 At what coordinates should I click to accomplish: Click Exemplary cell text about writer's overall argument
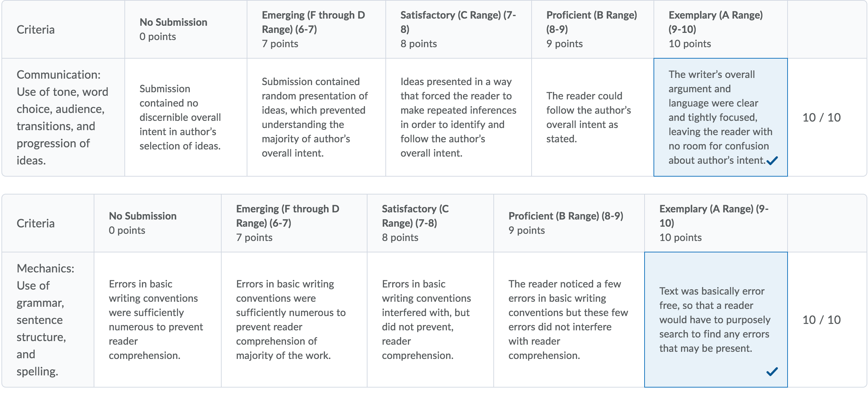click(720, 117)
